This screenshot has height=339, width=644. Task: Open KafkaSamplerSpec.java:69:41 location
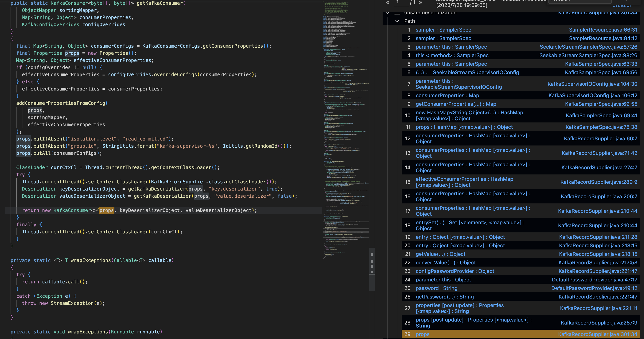click(x=601, y=116)
